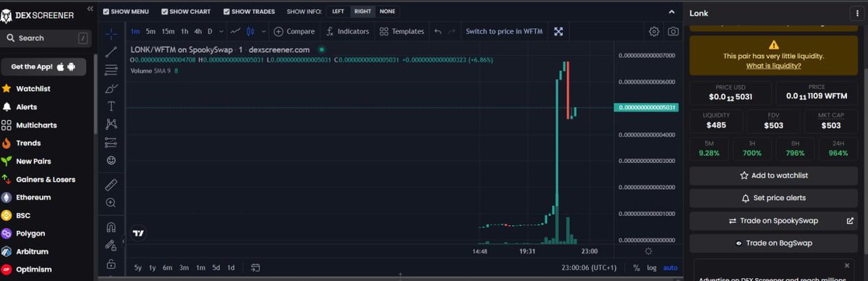The height and width of the screenshot is (281, 868).
Task: Select the 4h timeframe
Action: coord(198,32)
